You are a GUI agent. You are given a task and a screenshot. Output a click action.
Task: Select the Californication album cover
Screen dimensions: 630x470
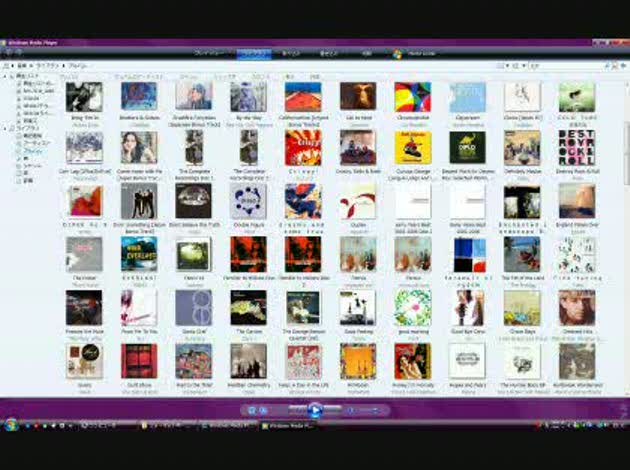pyautogui.click(x=303, y=97)
